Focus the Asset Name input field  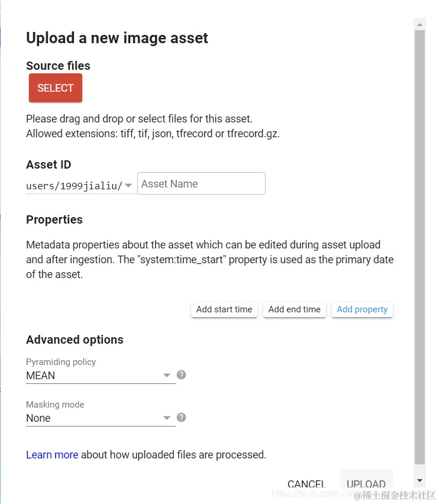click(x=201, y=183)
